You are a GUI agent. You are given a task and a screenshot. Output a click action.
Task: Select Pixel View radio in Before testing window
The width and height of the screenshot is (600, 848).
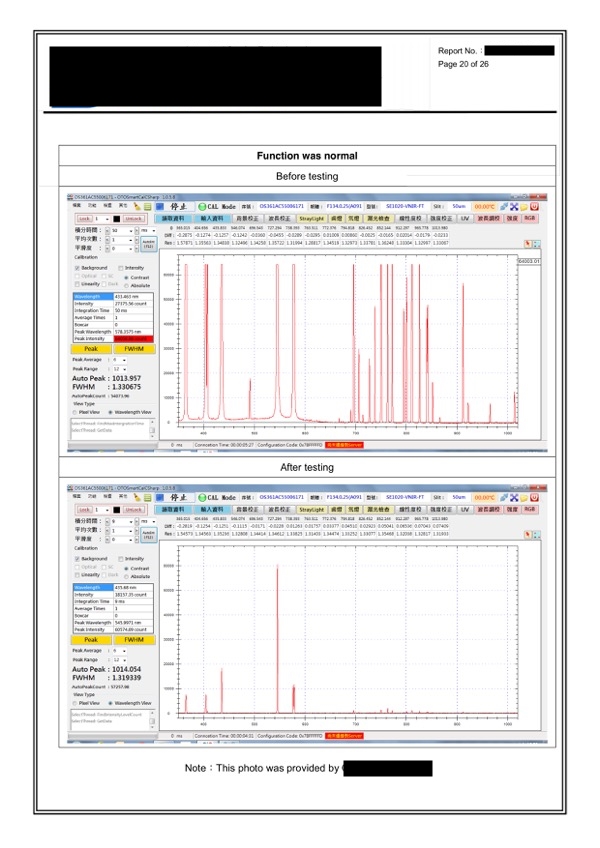[x=75, y=413]
